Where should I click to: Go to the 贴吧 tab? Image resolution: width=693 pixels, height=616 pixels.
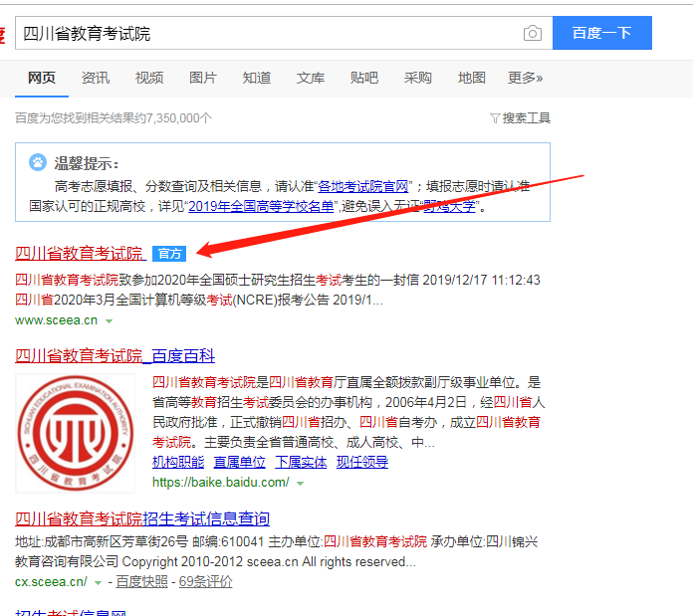point(364,78)
